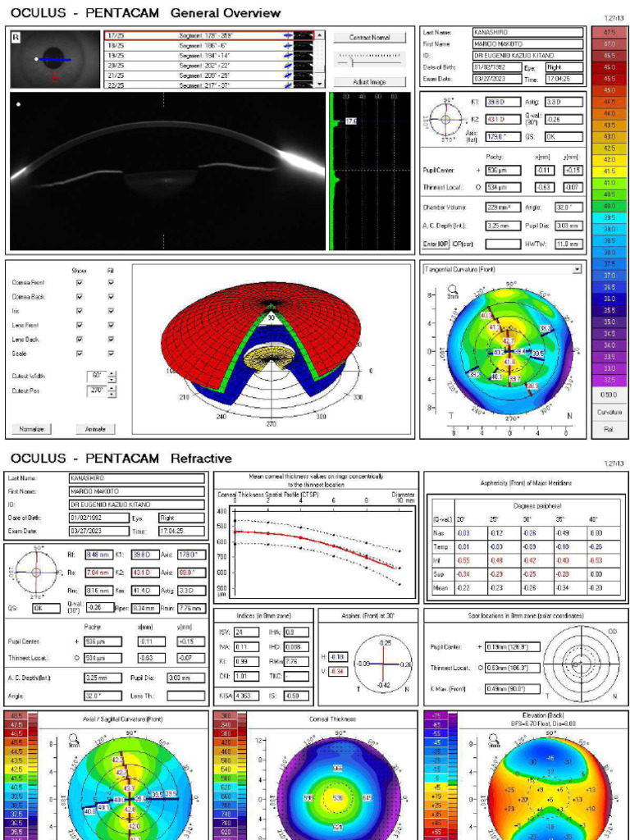Click the K1/K2 axis compass diagram

[445, 119]
